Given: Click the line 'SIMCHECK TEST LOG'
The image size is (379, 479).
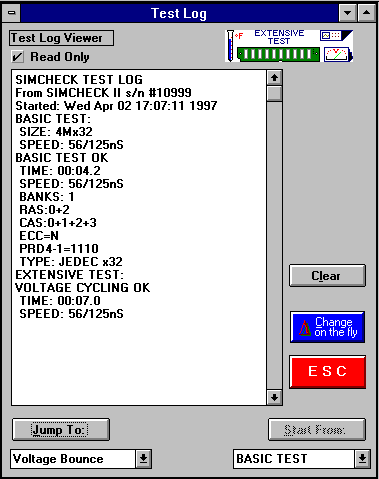Looking at the screenshot, I should [x=79, y=80].
